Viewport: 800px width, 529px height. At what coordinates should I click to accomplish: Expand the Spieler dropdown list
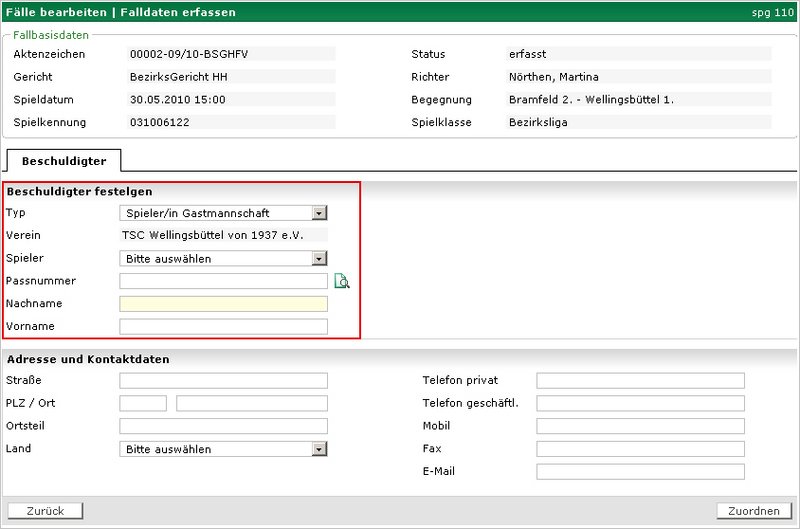coord(319,259)
